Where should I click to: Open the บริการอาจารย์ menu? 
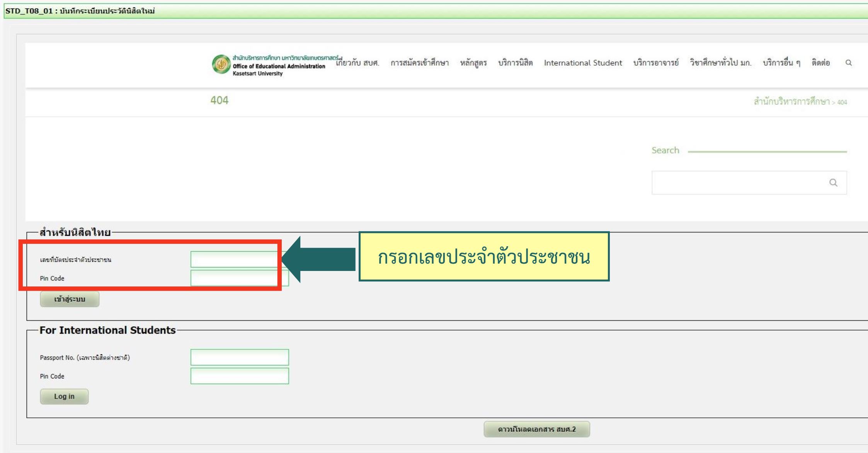(x=656, y=63)
